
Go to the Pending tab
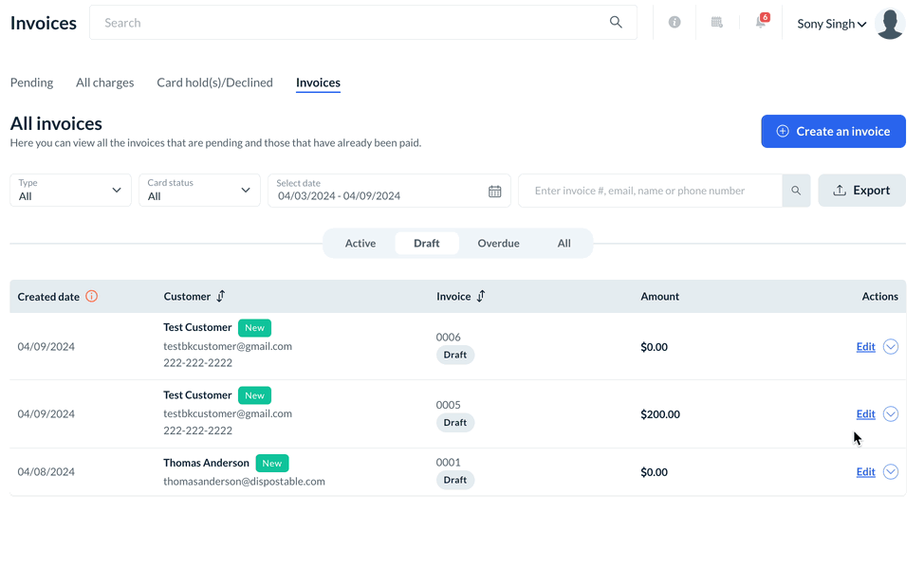[x=31, y=82]
